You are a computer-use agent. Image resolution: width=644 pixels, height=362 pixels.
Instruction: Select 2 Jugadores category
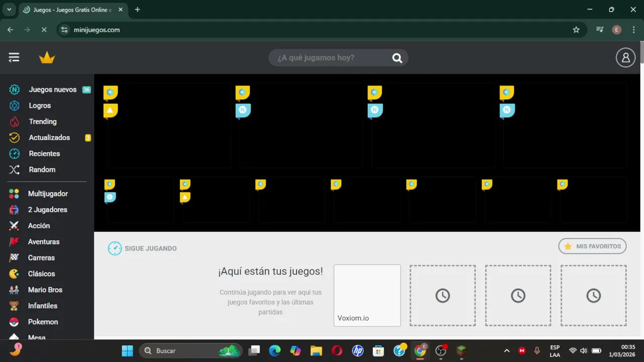[x=48, y=210]
